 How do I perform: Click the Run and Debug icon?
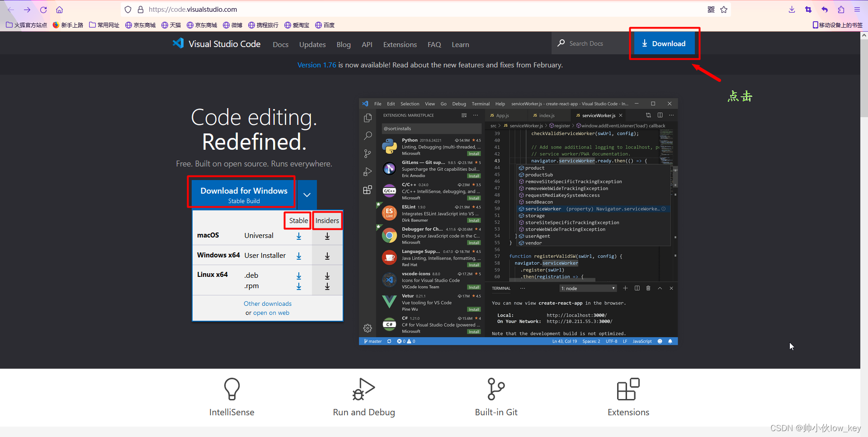coord(364,389)
